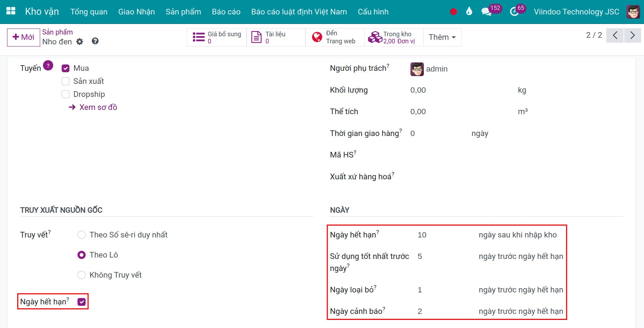
Task: Open the conversations icon with 152 badge
Action: coord(487,12)
